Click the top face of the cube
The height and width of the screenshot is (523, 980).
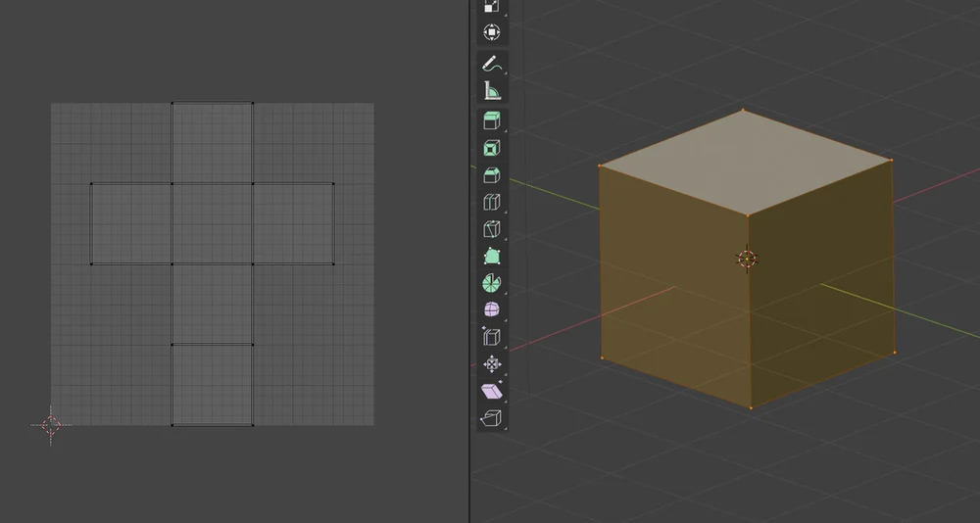point(745,162)
